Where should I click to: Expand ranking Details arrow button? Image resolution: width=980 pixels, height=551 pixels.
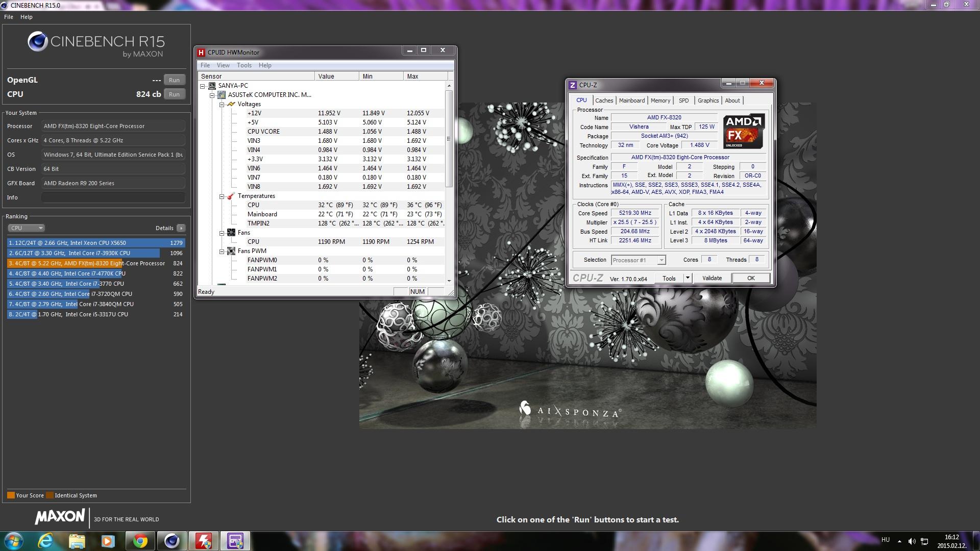pyautogui.click(x=181, y=228)
